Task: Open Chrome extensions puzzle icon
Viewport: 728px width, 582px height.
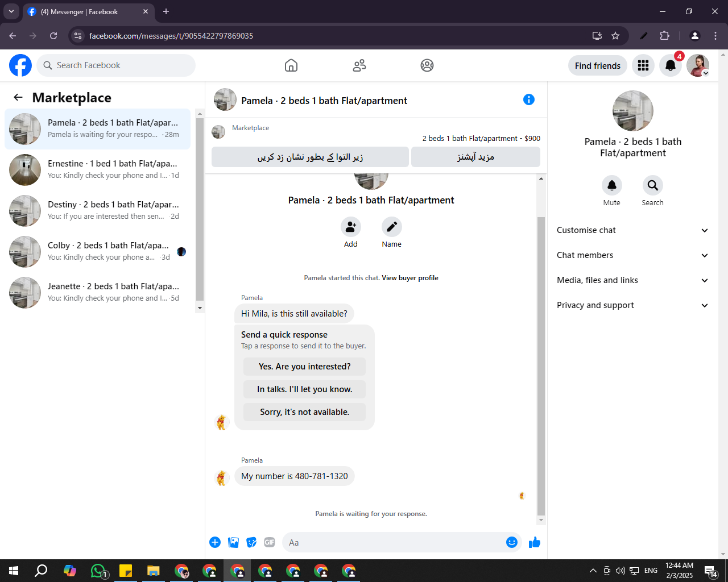Action: point(664,36)
